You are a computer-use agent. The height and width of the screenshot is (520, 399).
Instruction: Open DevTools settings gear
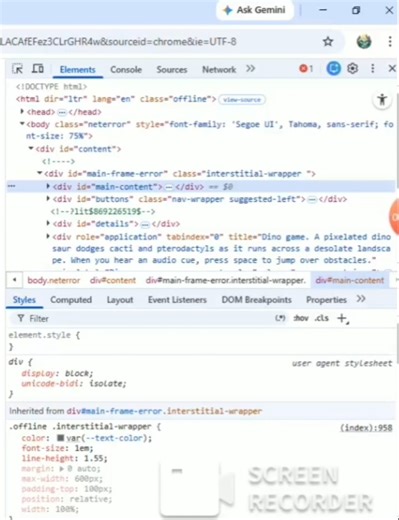pos(353,69)
